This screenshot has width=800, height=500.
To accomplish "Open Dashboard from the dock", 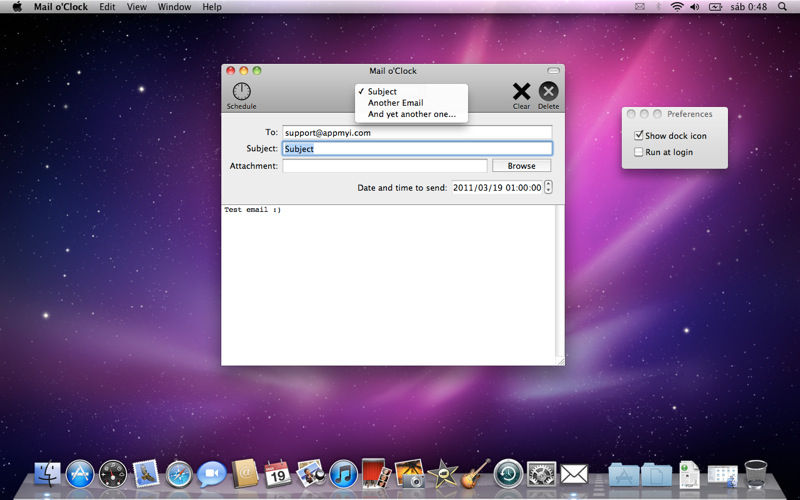I will pos(113,474).
